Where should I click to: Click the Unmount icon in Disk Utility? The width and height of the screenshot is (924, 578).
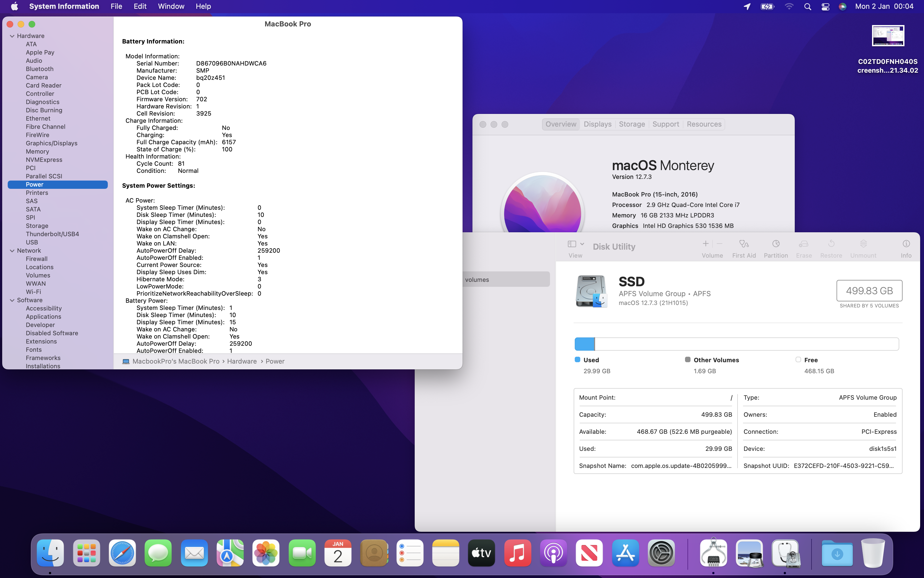pyautogui.click(x=863, y=244)
